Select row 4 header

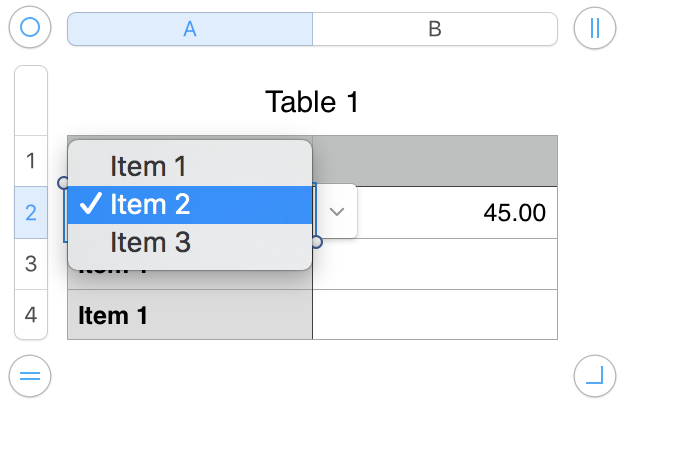tap(31, 315)
